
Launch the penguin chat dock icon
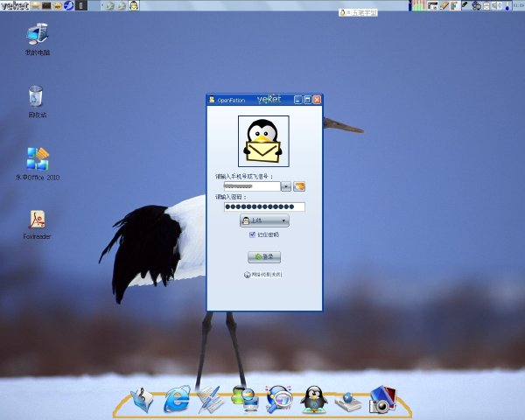point(314,399)
